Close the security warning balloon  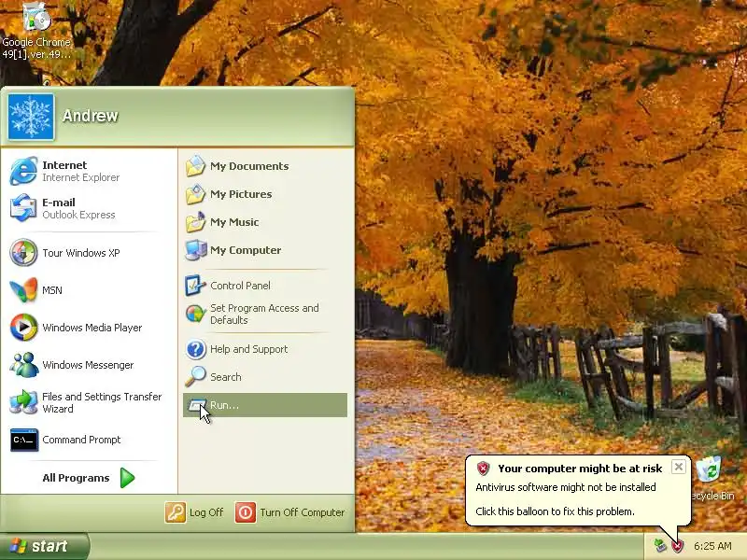pos(679,467)
